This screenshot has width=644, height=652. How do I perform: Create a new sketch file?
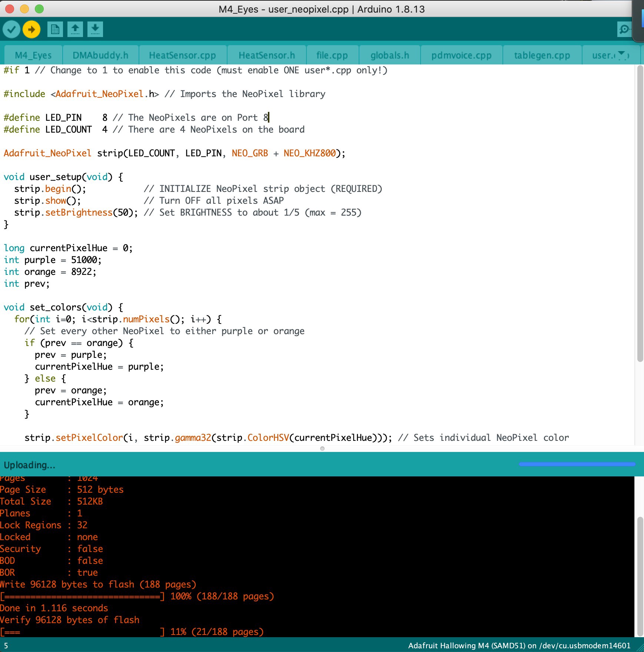click(55, 29)
